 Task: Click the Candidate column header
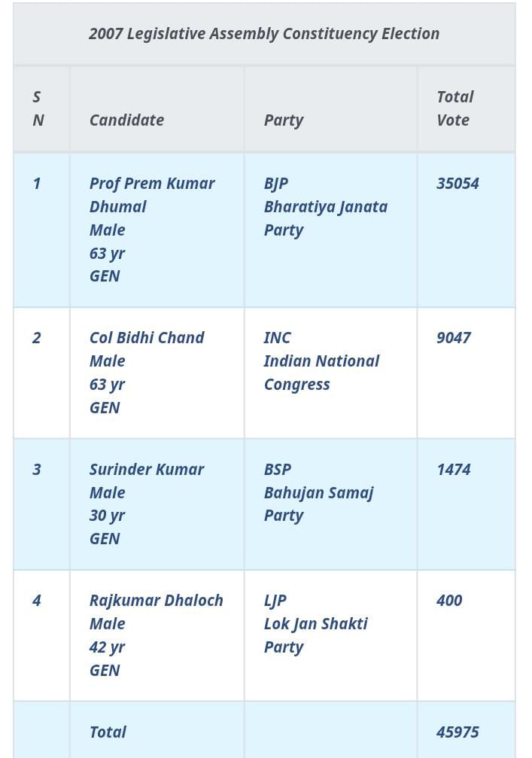tap(126, 120)
